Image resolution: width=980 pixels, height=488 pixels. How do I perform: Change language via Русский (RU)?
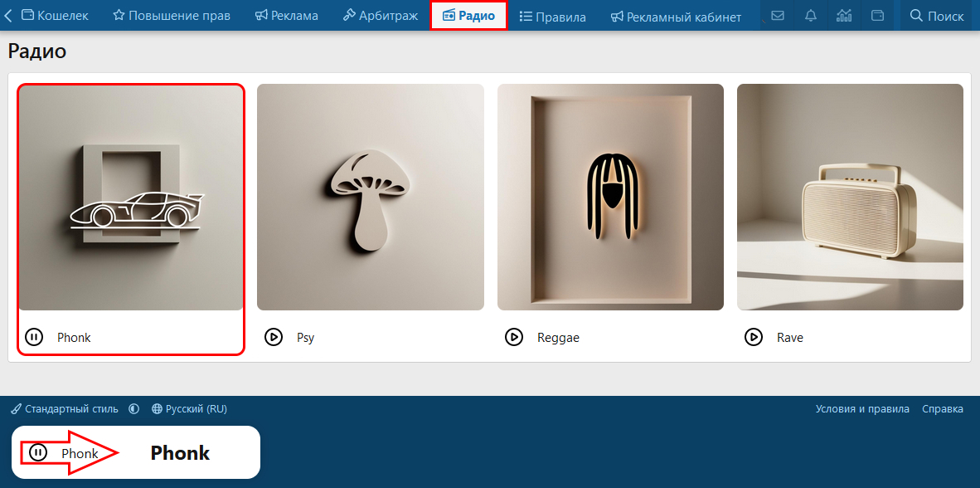(189, 409)
